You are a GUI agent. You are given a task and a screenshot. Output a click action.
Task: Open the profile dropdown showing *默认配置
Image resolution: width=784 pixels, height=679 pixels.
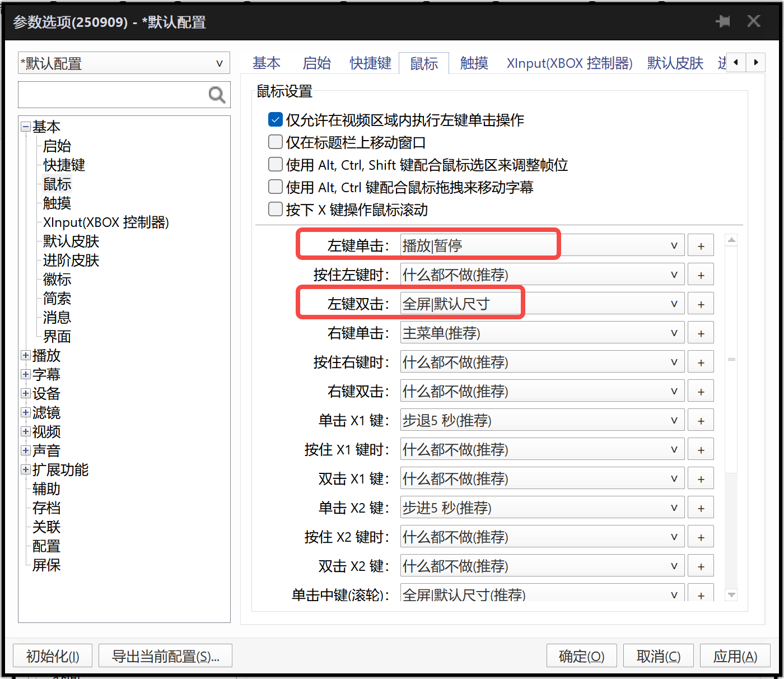tap(219, 63)
